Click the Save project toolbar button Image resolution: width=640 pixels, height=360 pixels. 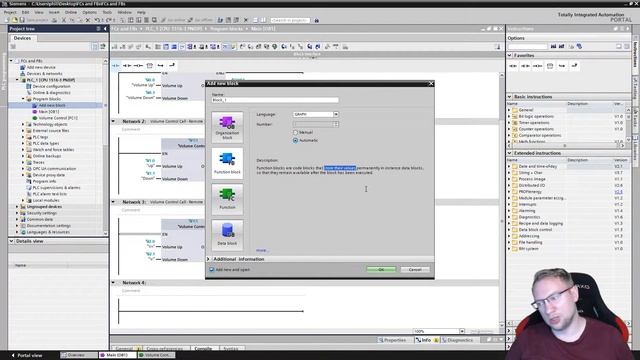[x=35, y=20]
